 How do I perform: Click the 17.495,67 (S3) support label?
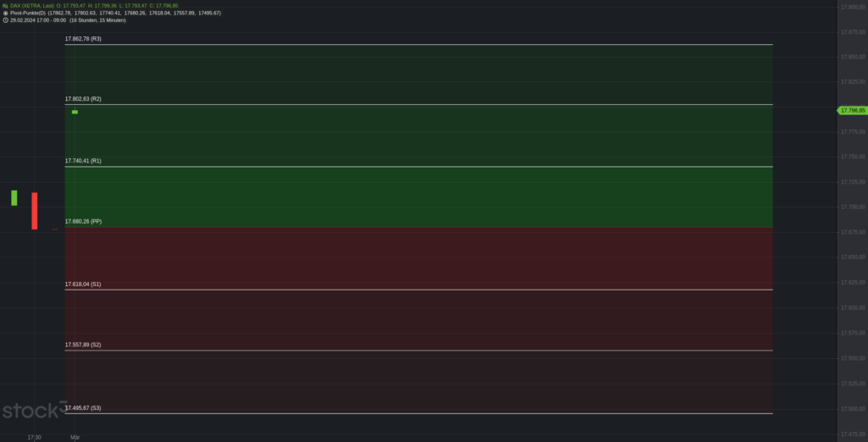(83, 408)
